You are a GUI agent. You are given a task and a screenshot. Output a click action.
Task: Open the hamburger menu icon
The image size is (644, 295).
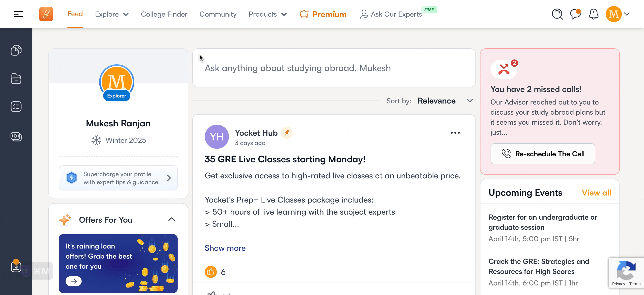pos(18,14)
